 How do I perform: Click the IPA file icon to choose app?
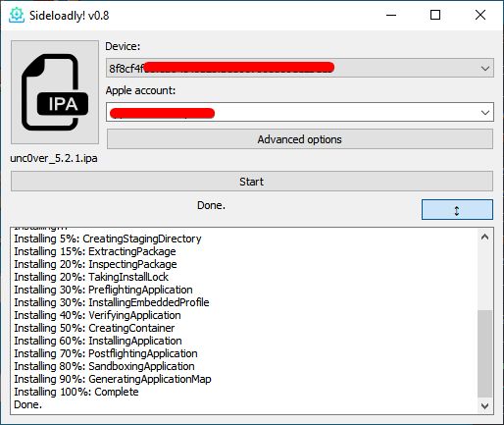55,92
